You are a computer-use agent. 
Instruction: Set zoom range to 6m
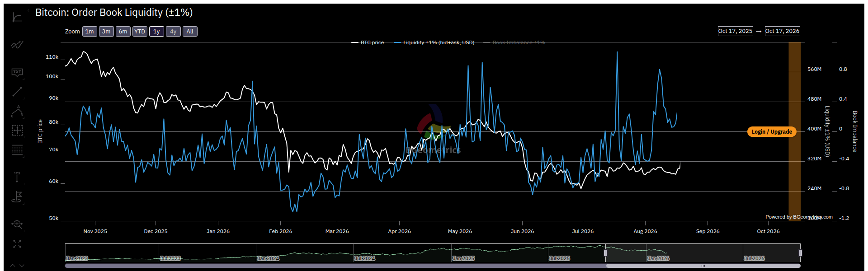coord(123,32)
